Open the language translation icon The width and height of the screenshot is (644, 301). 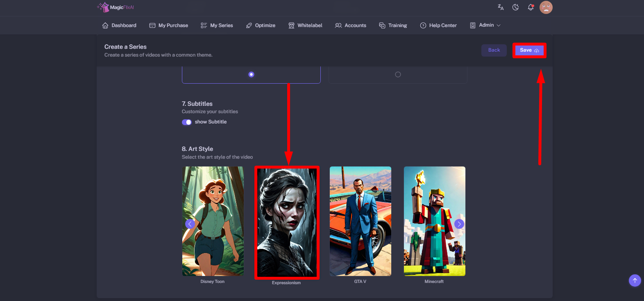point(501,7)
